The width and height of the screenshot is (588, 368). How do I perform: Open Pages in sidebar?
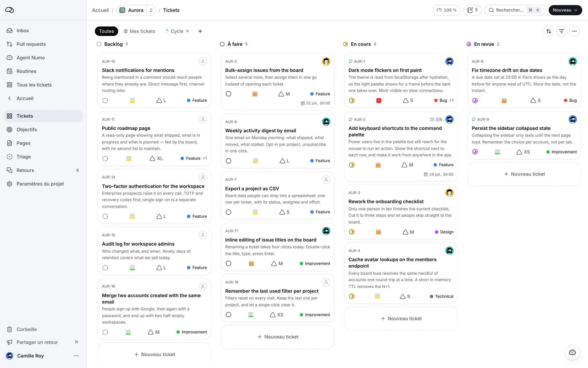coord(43,143)
